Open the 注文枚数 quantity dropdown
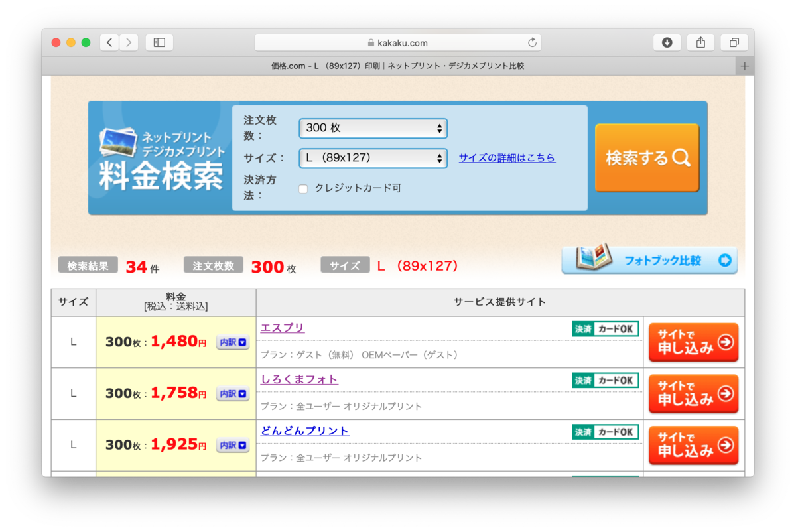 point(373,128)
